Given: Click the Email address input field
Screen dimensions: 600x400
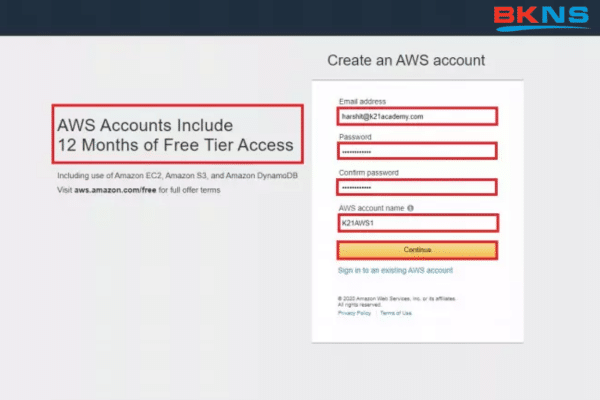Looking at the screenshot, I should click(417, 116).
